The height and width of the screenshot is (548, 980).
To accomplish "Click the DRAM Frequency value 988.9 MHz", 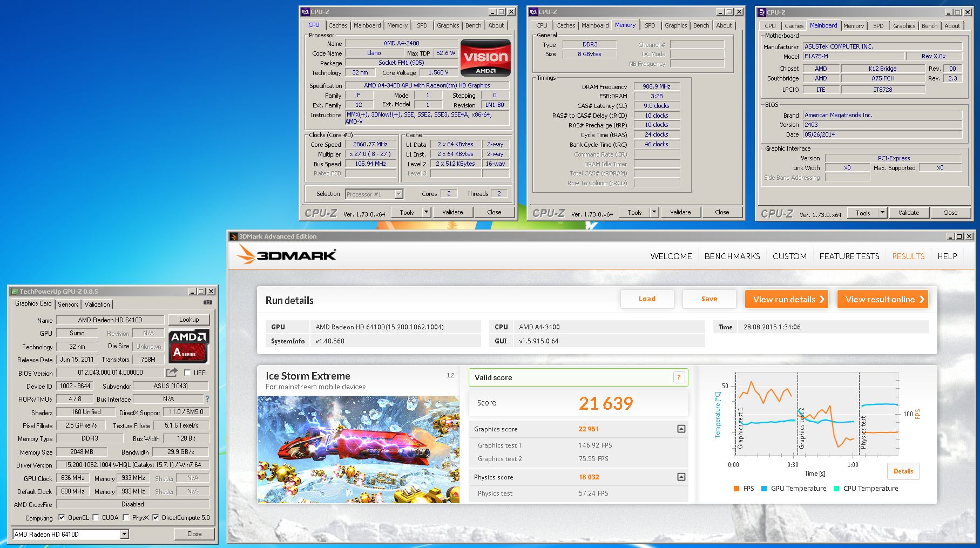I will click(x=657, y=86).
